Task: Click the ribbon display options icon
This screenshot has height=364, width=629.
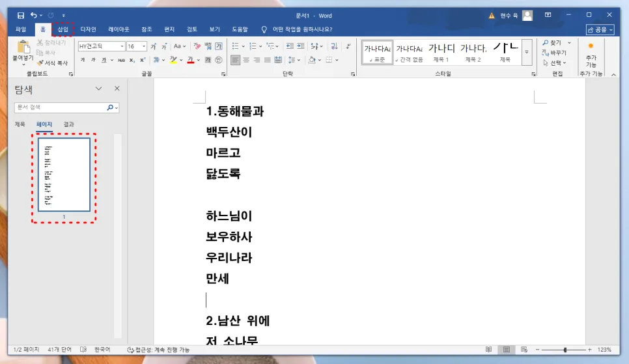Action: (548, 15)
